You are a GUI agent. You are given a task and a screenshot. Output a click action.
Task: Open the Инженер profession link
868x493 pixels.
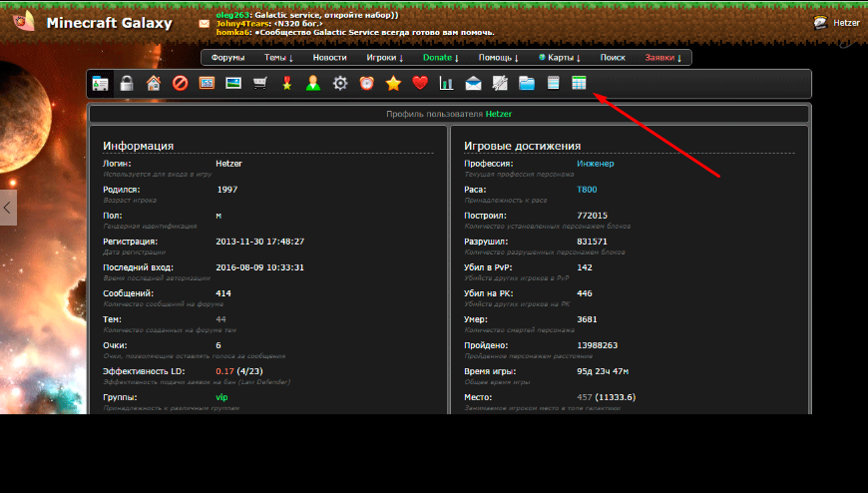[x=595, y=164]
